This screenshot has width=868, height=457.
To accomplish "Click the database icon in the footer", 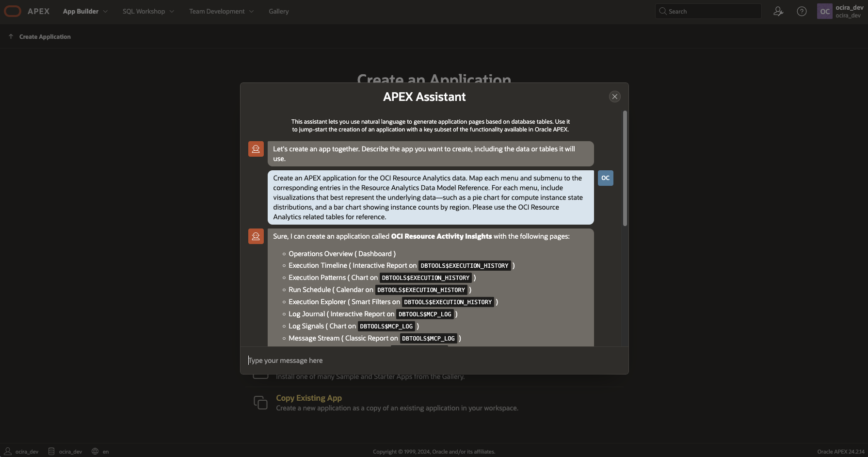I will pyautogui.click(x=50, y=451).
